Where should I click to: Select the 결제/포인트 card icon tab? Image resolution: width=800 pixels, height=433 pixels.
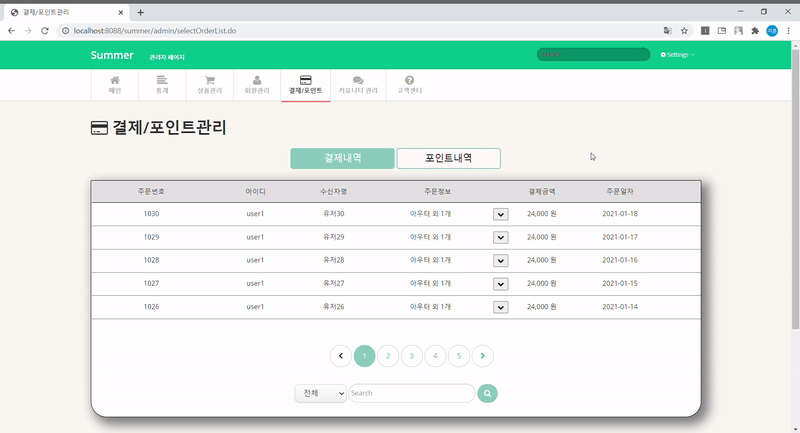[x=306, y=85]
